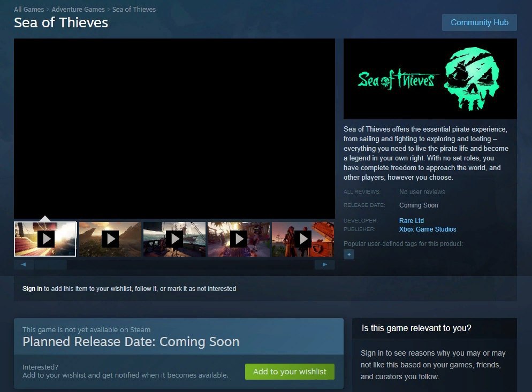Click the 'No user reviews' text
532x392 pixels.
[422, 192]
